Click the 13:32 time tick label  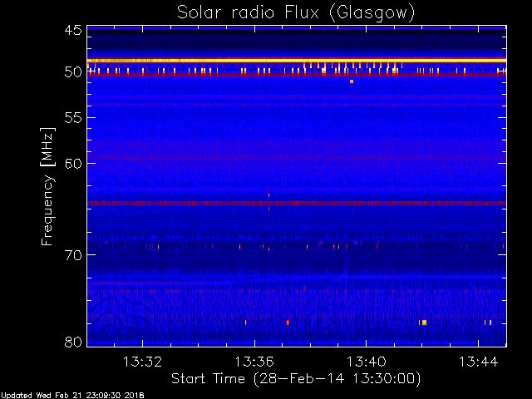[142, 362]
